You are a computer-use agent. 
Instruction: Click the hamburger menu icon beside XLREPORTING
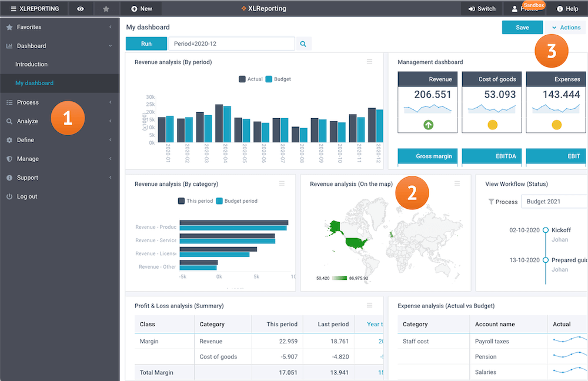pyautogui.click(x=14, y=9)
